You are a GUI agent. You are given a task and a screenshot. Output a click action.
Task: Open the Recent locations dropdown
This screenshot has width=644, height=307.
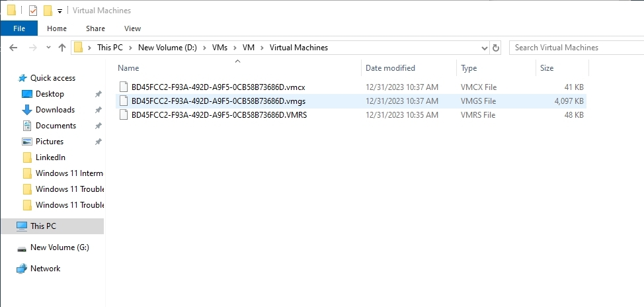pos(48,48)
